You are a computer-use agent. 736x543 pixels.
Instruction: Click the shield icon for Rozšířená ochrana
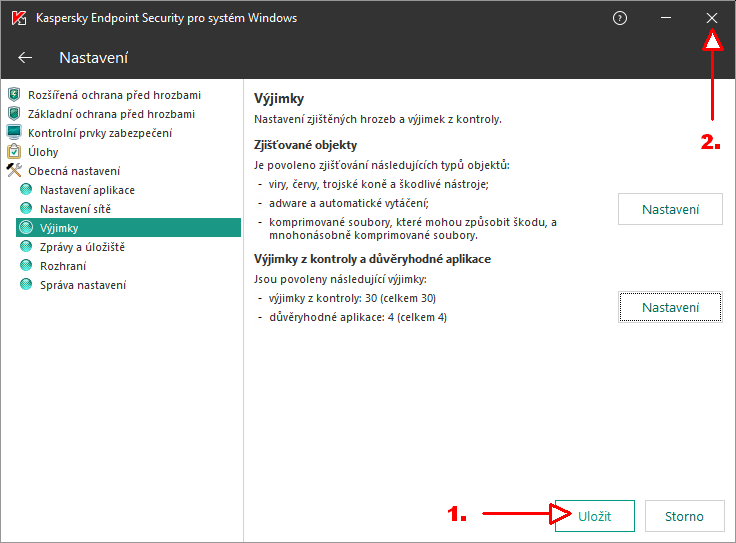tap(14, 95)
